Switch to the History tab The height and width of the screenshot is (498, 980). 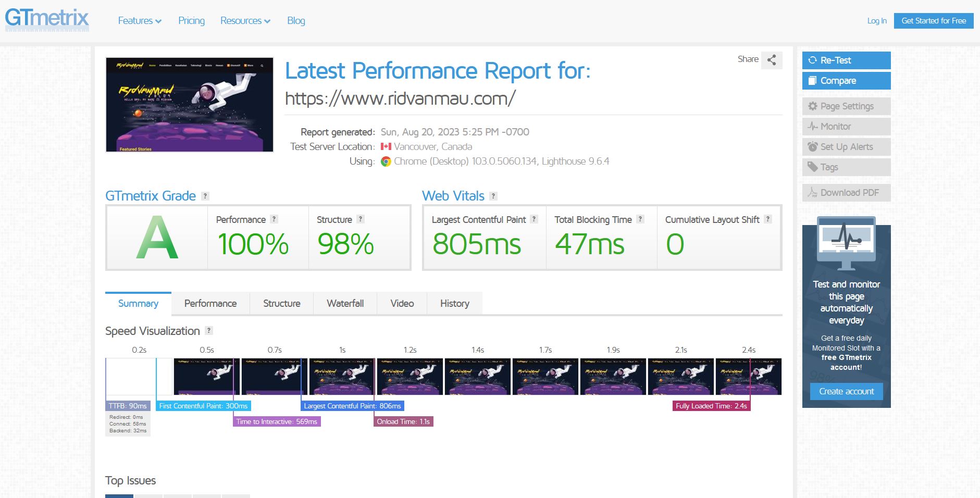click(455, 304)
